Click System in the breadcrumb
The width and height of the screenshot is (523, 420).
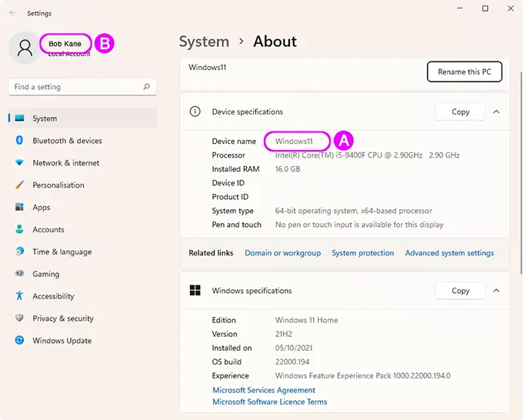click(x=204, y=42)
